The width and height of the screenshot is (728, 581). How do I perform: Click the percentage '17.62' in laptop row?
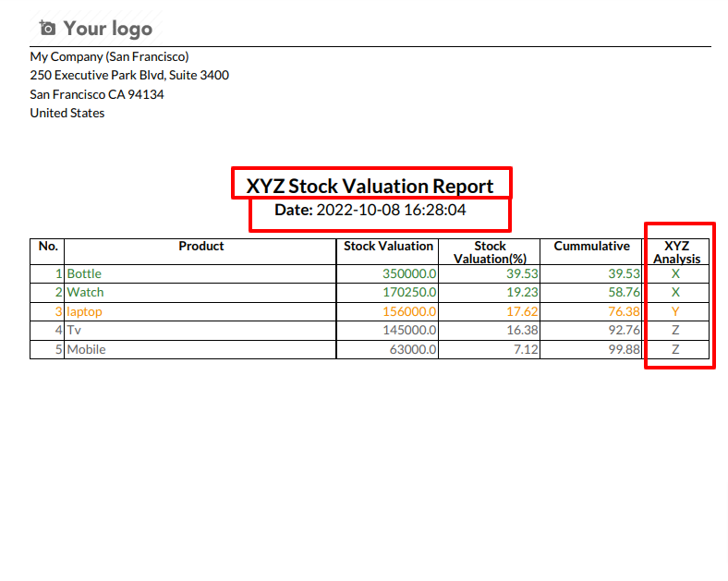[522, 312]
